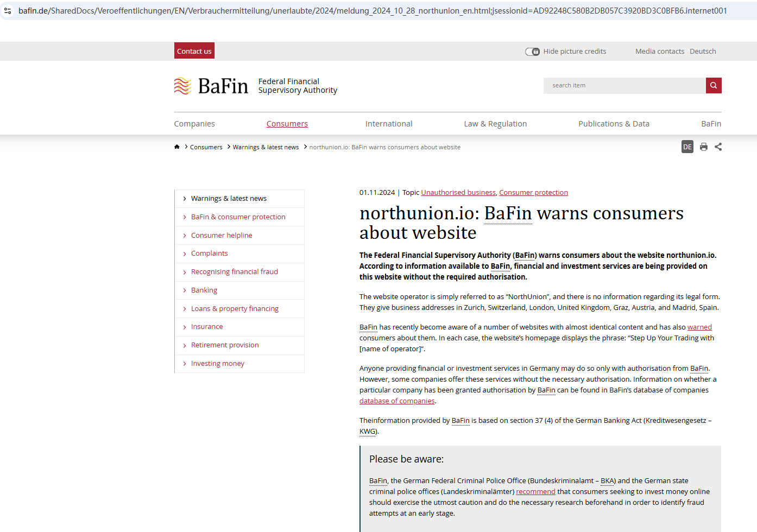This screenshot has width=757, height=532.
Task: Expand the Retirement provision chevron
Action: coord(185,345)
